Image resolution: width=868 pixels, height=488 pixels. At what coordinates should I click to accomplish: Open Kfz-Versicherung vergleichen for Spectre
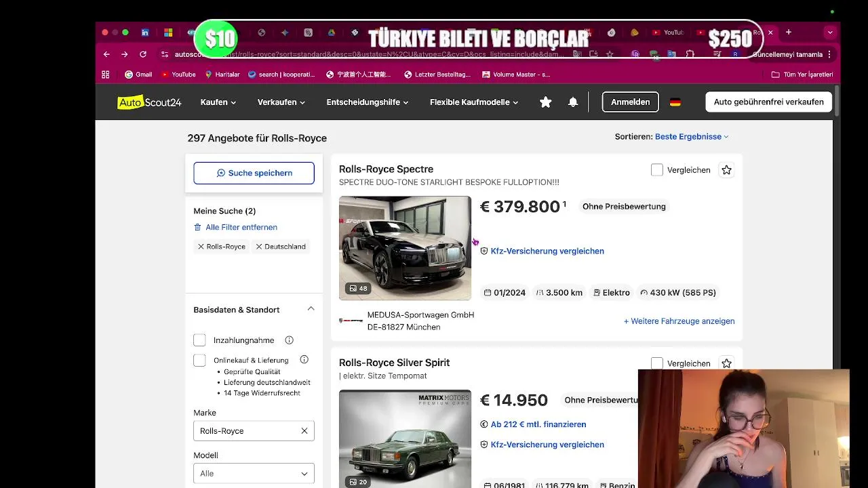(542, 251)
